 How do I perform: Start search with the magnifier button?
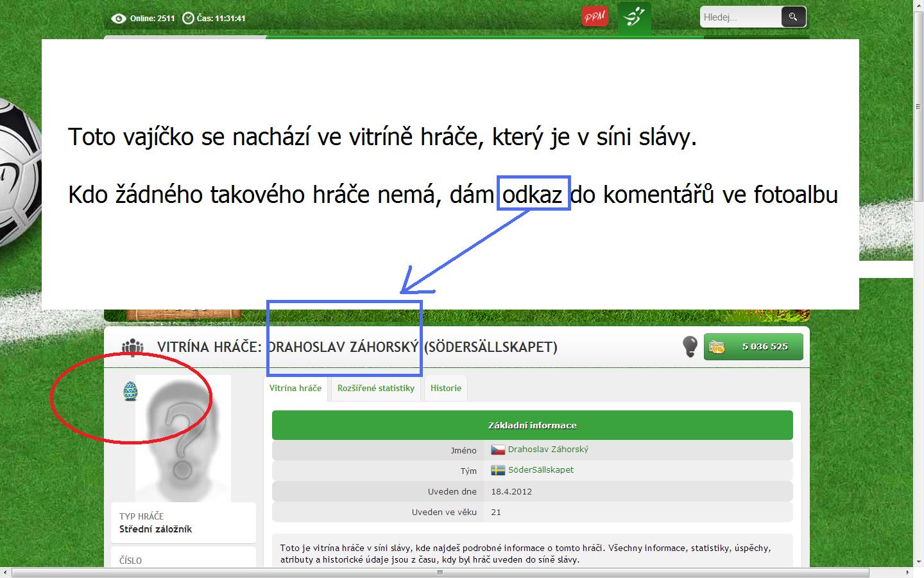tap(793, 17)
